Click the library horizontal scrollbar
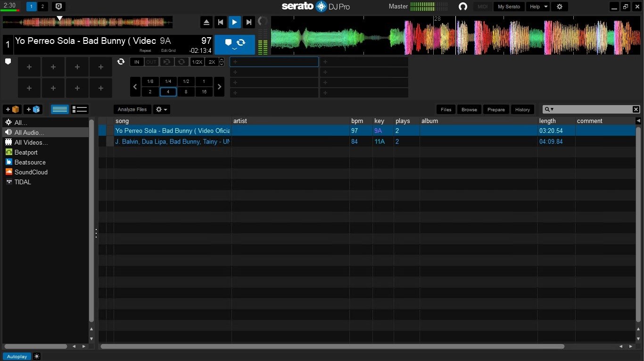This screenshot has width=644, height=361. click(332, 346)
